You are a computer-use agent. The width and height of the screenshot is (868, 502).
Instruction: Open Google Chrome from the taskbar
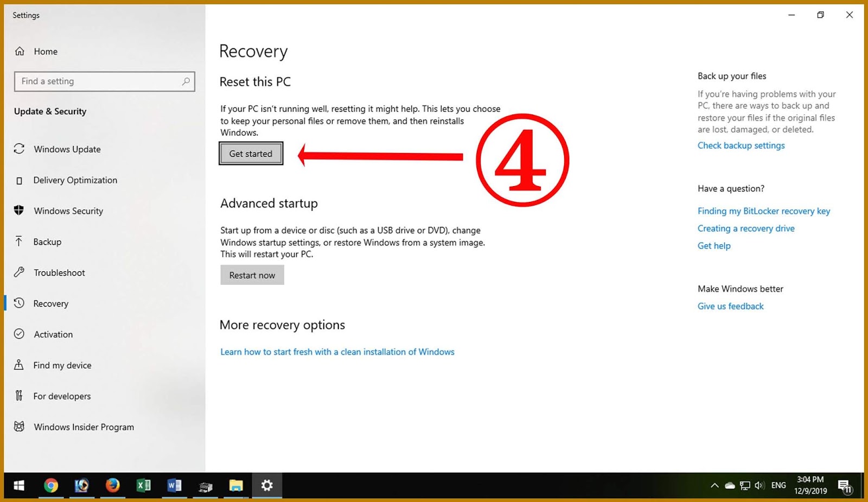[x=51, y=486]
